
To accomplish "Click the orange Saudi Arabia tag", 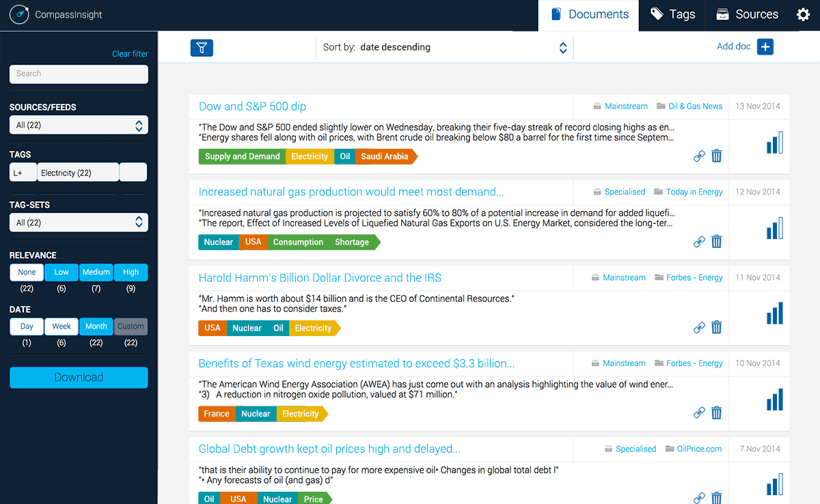I will 385,156.
